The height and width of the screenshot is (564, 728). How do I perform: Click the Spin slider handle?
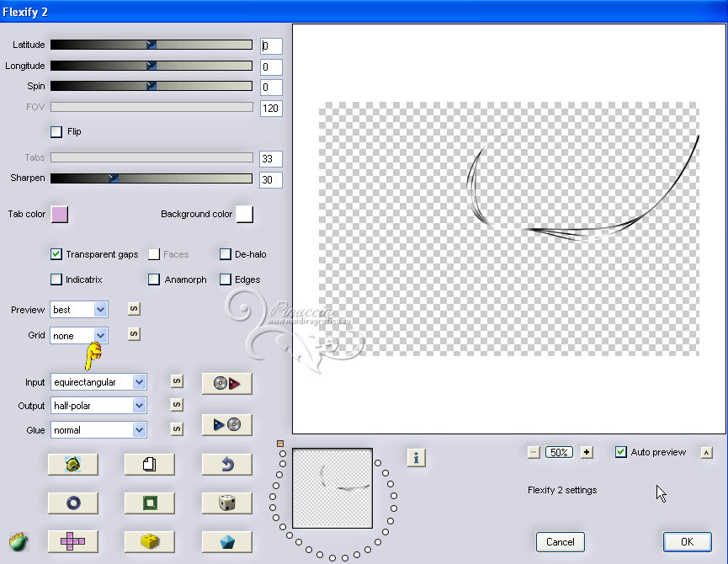coord(151,86)
